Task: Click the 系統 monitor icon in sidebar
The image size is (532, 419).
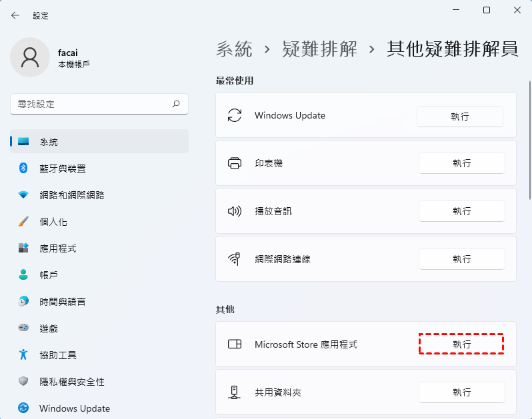Action: click(23, 141)
